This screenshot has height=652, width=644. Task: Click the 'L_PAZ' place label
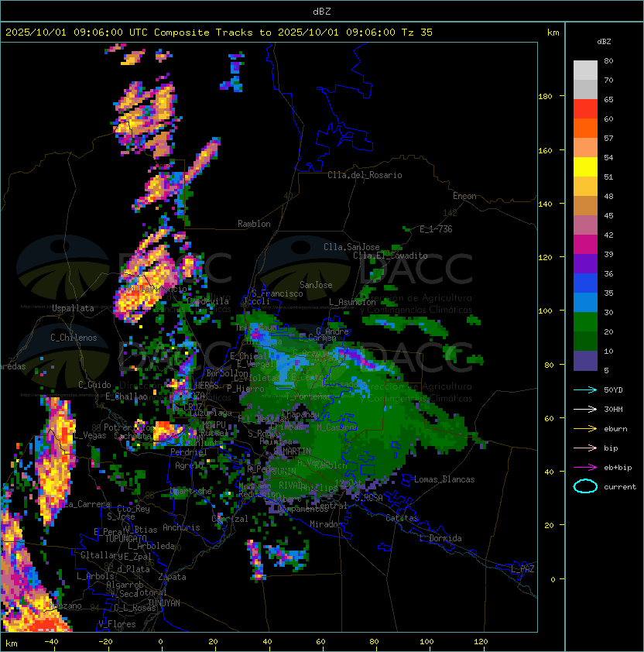[x=522, y=569]
